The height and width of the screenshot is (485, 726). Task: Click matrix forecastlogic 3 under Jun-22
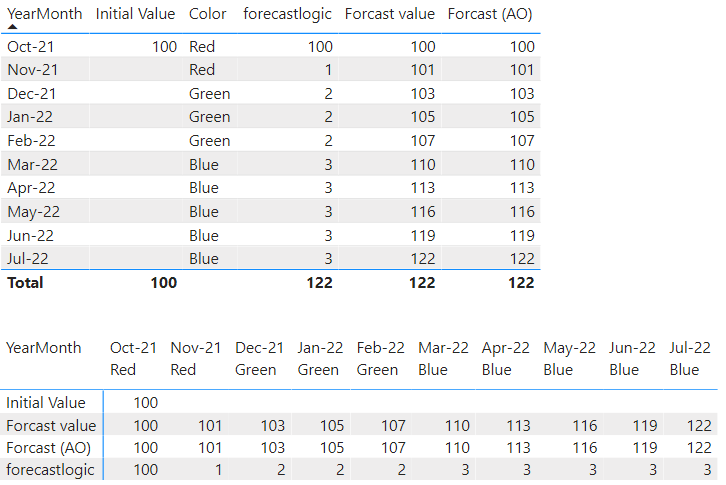pos(653,470)
